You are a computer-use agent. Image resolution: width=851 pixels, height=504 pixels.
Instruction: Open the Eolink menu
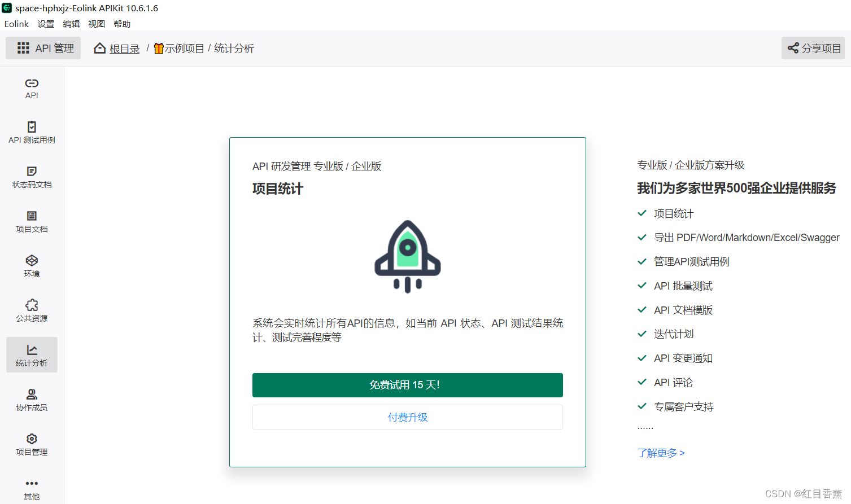[16, 24]
